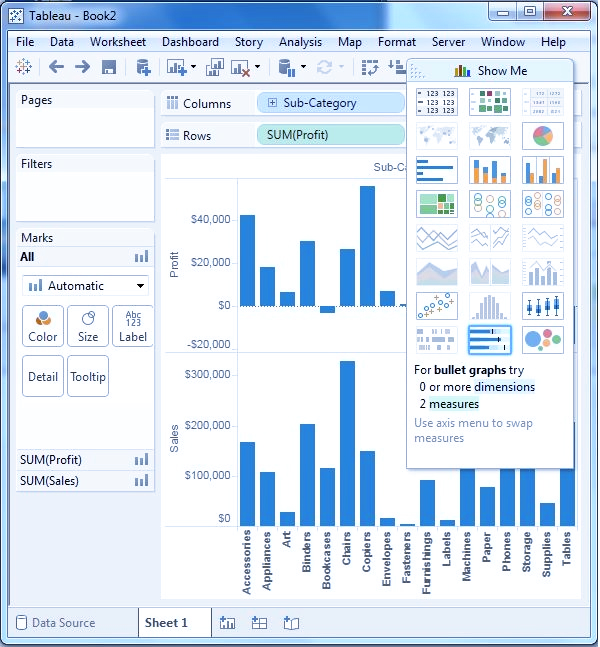Select the bullet graph in Show Me
600x647 pixels.
point(489,340)
